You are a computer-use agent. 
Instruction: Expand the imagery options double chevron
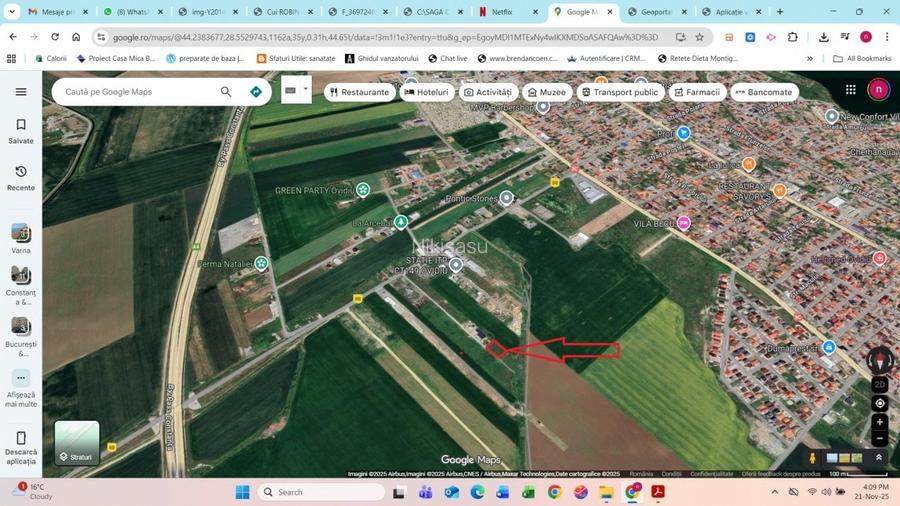pos(879,458)
